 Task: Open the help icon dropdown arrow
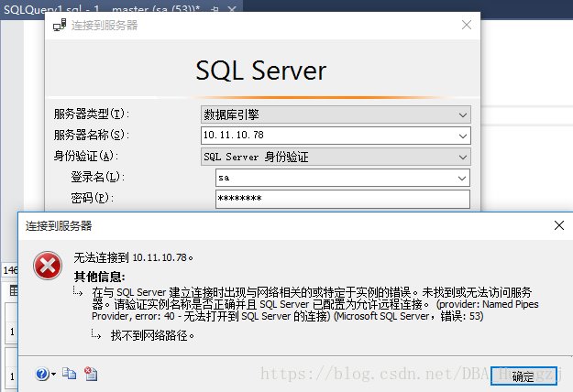click(x=53, y=374)
